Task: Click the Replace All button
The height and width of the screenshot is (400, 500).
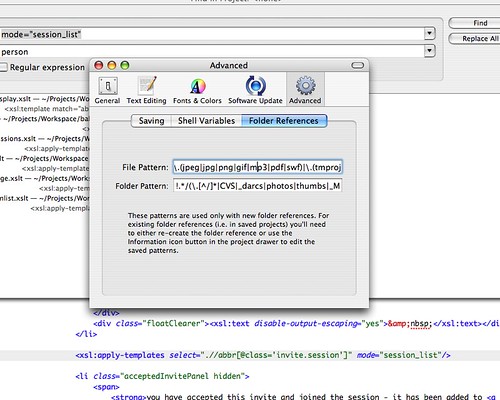Action: [x=474, y=39]
